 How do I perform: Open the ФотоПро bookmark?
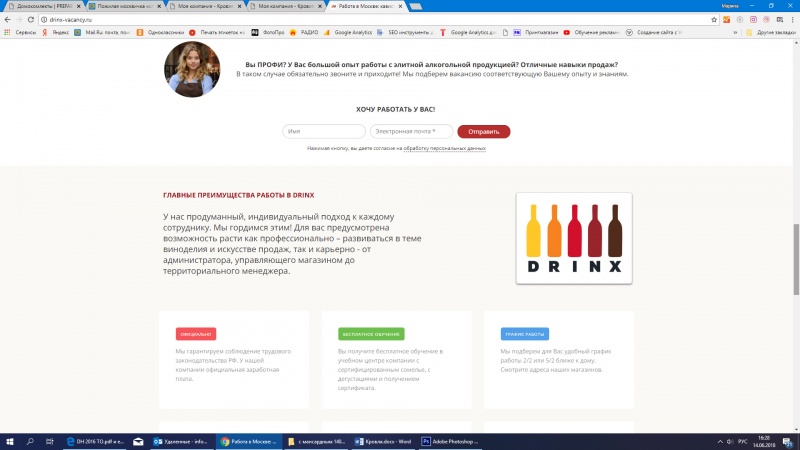click(x=268, y=32)
